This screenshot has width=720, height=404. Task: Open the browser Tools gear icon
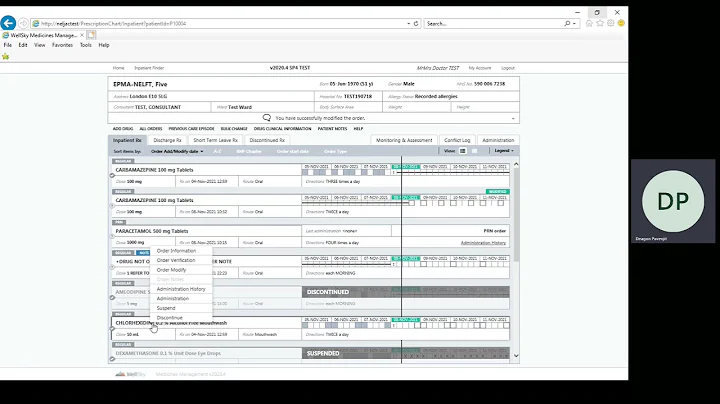[610, 23]
